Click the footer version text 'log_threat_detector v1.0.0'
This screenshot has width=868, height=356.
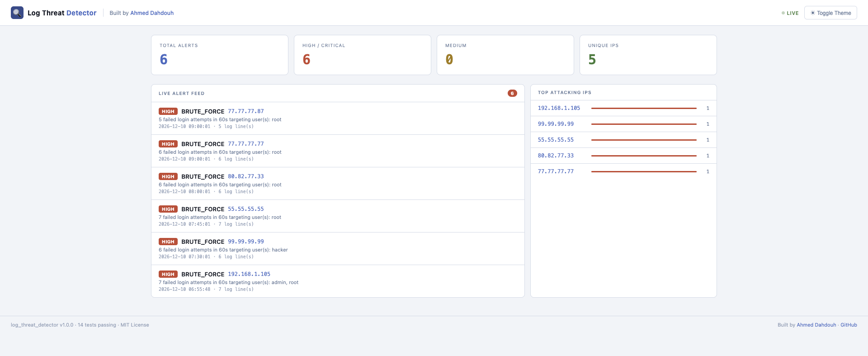(x=42, y=325)
